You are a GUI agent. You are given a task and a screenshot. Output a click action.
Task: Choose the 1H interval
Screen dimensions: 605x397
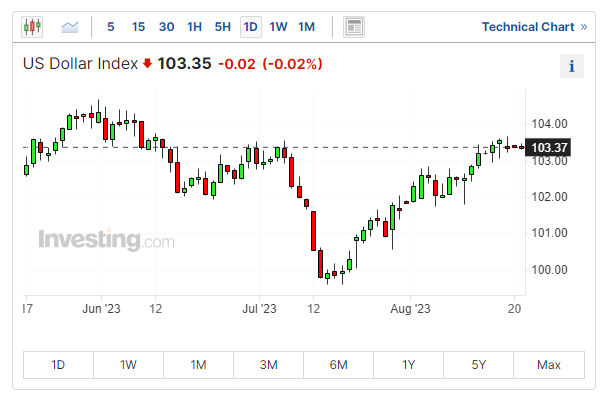coord(194,27)
